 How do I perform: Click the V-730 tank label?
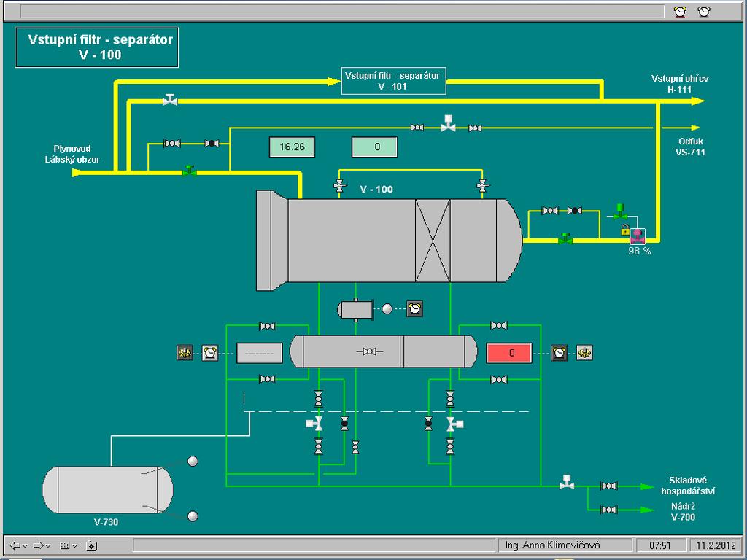(x=106, y=522)
